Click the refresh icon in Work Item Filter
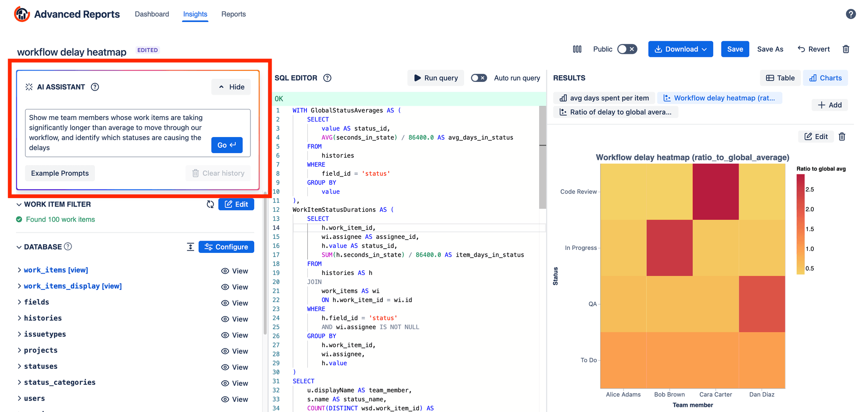This screenshot has width=868, height=412. (210, 205)
